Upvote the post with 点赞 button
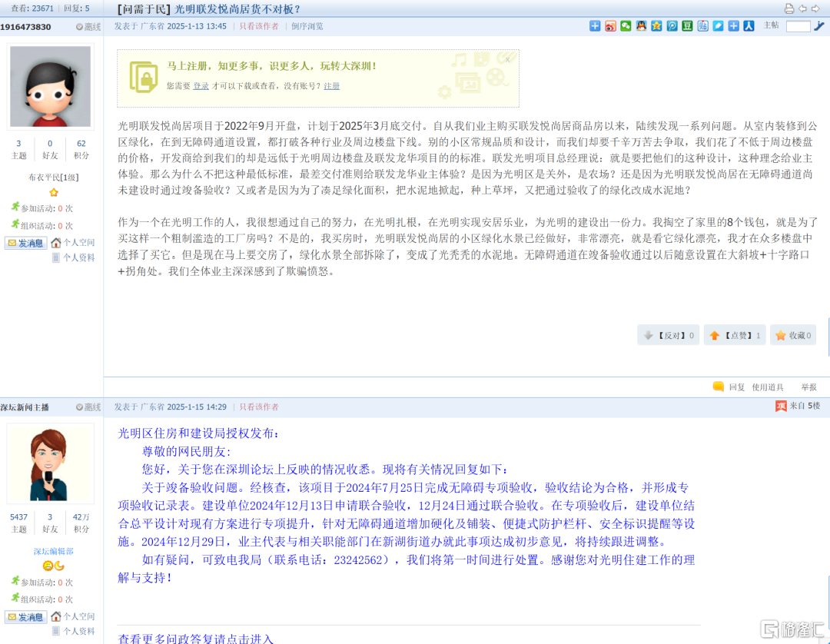 tap(735, 335)
